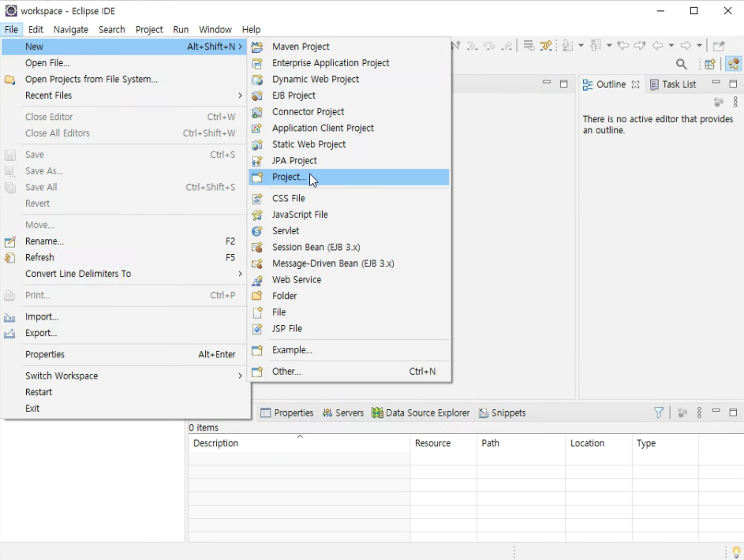
Task: Open Forward history dropdown arrow
Action: tap(699, 46)
